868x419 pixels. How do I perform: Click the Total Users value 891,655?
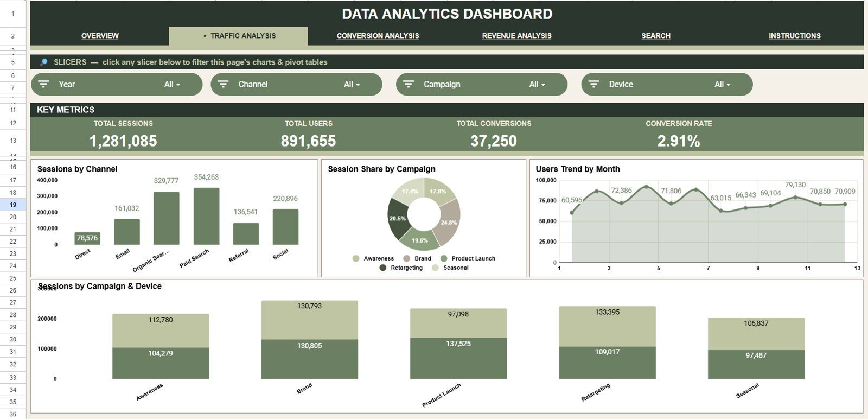coord(308,141)
